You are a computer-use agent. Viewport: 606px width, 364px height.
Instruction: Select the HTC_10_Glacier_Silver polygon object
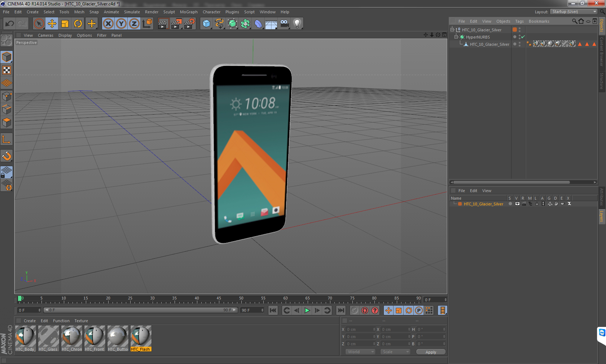(489, 44)
